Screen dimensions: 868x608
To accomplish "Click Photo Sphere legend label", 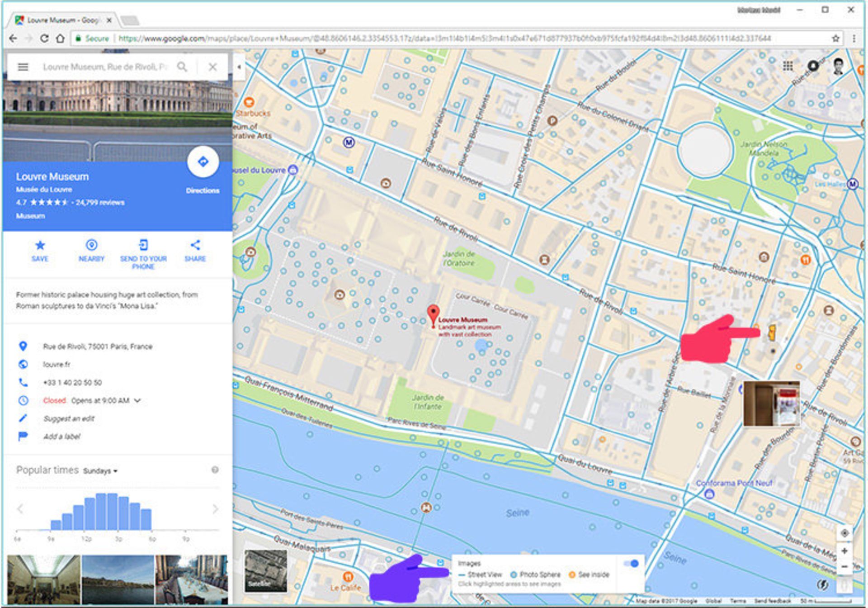I will click(540, 575).
